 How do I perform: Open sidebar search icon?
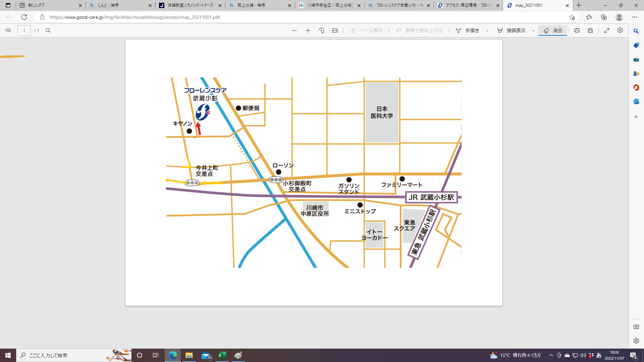point(636,31)
